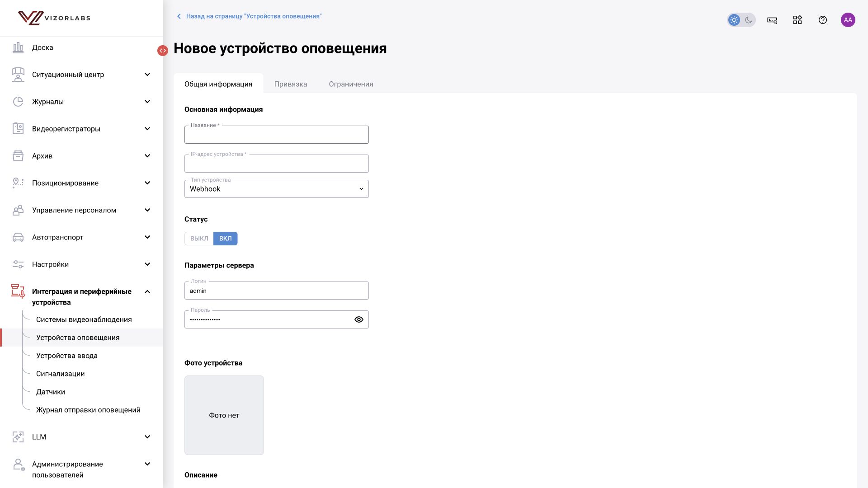Collapse the Интеграция и периферийные устройства chevron
Screen dimensions: 868x488
[147, 291]
